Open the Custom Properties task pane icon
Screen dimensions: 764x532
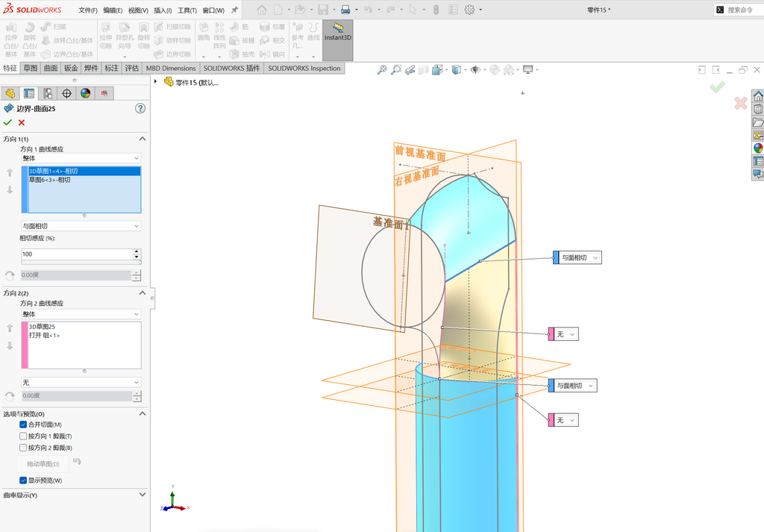pos(758,161)
